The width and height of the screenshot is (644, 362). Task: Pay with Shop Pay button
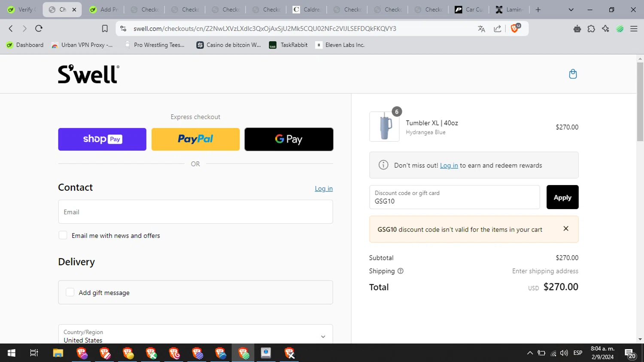pyautogui.click(x=102, y=139)
